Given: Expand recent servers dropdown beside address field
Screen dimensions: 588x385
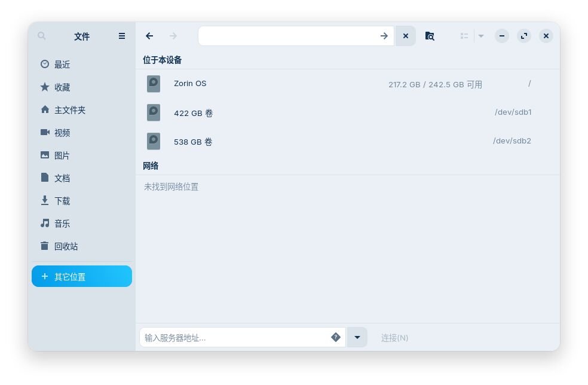Looking at the screenshot, I should (x=357, y=337).
